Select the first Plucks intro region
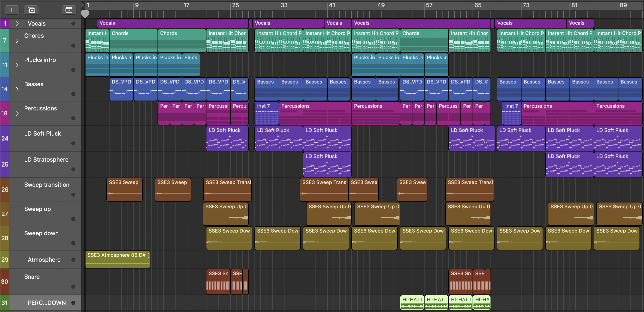The width and height of the screenshot is (644, 312). click(x=97, y=65)
